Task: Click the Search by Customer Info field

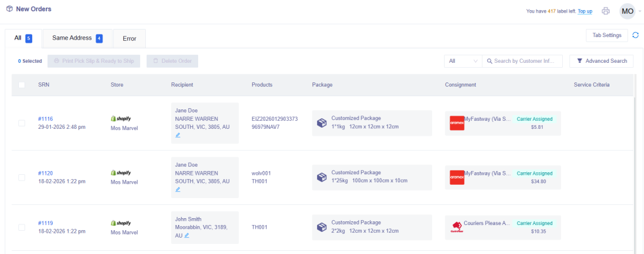Action: [x=525, y=61]
